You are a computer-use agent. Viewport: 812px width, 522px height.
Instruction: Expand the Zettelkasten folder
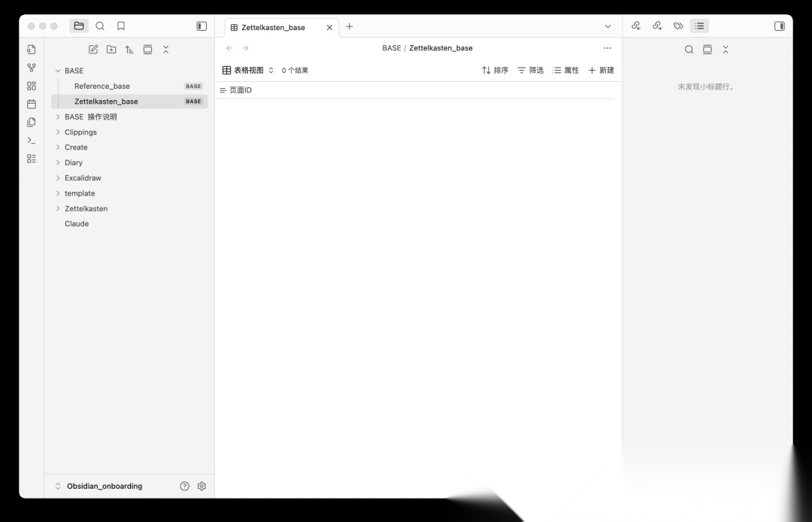tap(129, 208)
